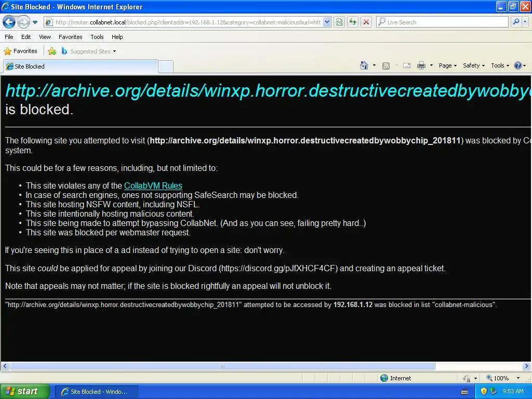The width and height of the screenshot is (532, 399).
Task: Click the bold 192.168.1.12 address
Action: tap(353, 304)
